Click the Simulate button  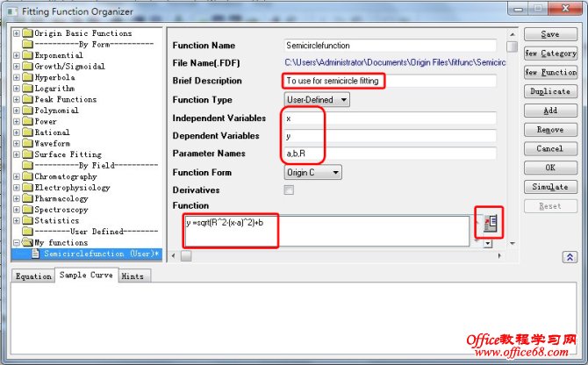(550, 187)
